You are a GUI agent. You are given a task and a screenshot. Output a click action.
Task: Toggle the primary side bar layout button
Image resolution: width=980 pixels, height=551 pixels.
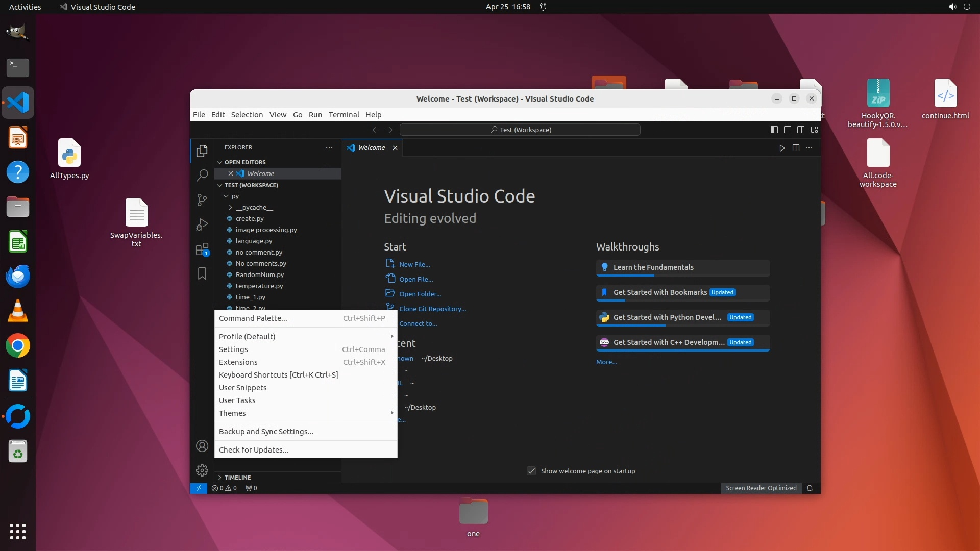point(774,130)
